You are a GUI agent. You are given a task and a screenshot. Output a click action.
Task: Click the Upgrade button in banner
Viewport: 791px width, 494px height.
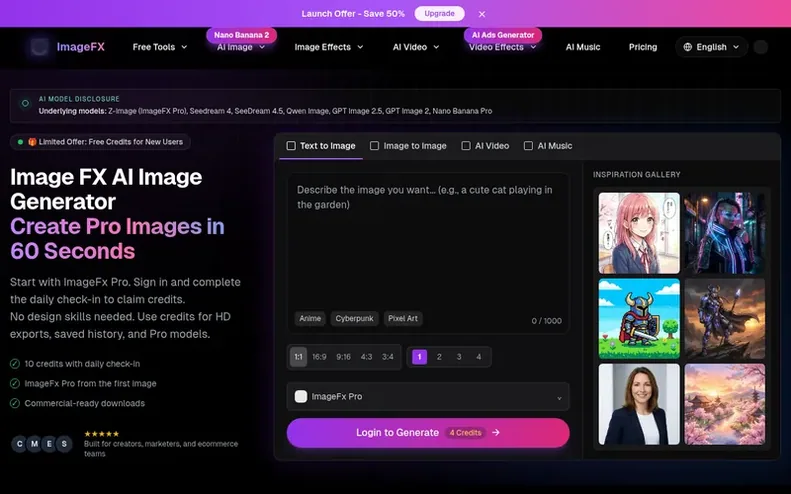[439, 14]
